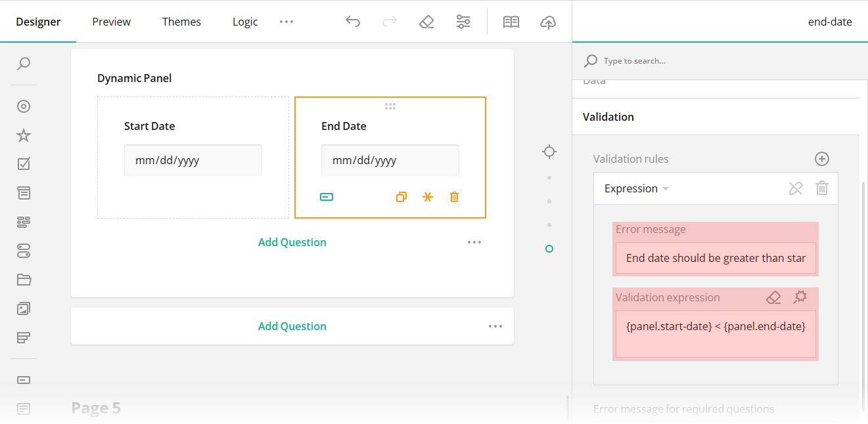Open the Expression rule type dropdown
This screenshot has height=424, width=868.
635,188
